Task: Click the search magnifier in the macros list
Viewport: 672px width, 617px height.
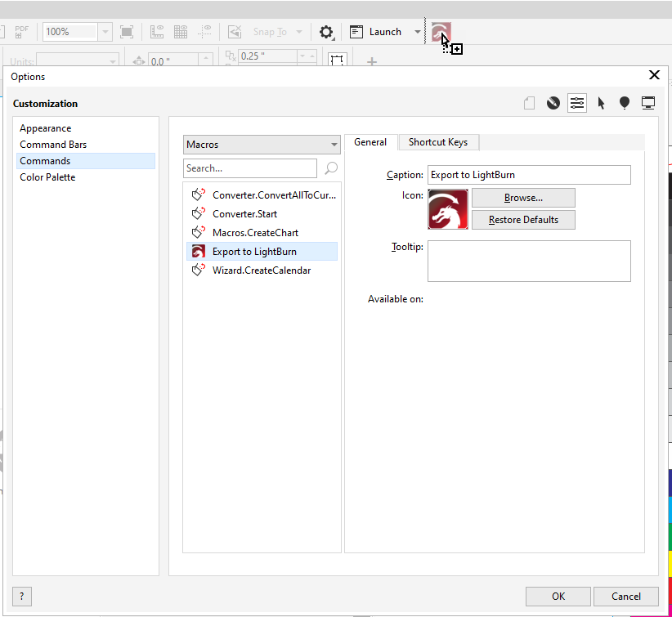Action: click(329, 168)
